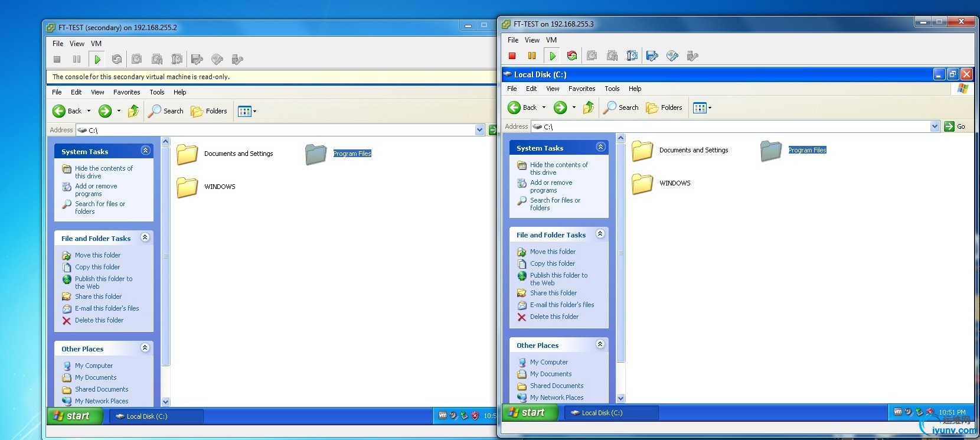Click Revert to snapshot icon in primary console

click(612, 56)
